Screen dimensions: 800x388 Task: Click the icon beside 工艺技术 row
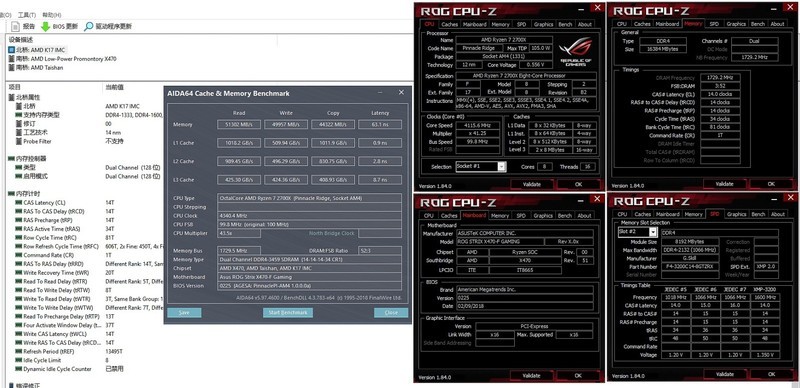pos(19,133)
